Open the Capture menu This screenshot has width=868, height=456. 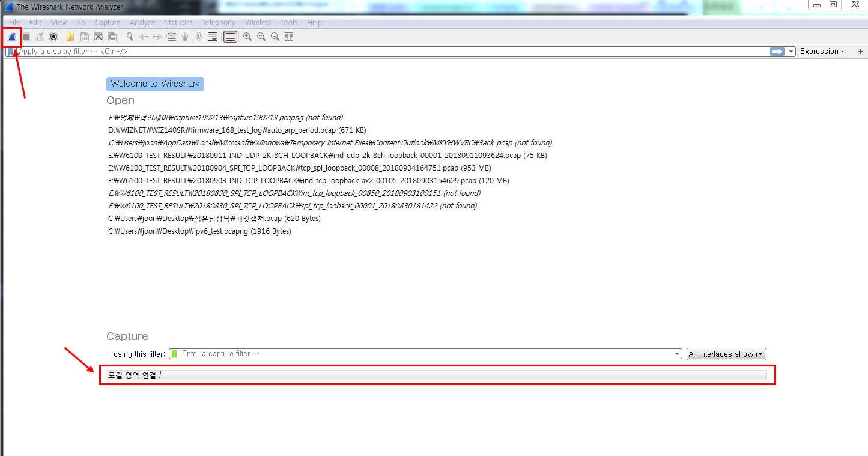pyautogui.click(x=108, y=23)
